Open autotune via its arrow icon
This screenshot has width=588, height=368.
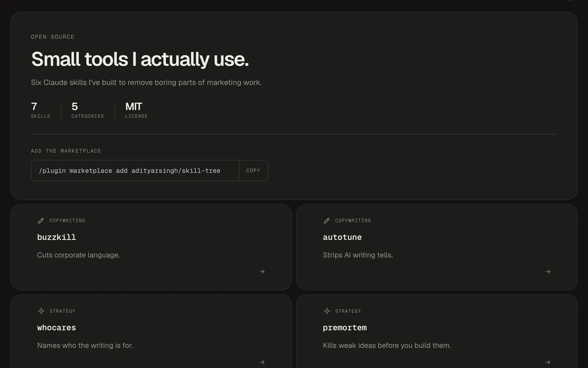point(548,272)
